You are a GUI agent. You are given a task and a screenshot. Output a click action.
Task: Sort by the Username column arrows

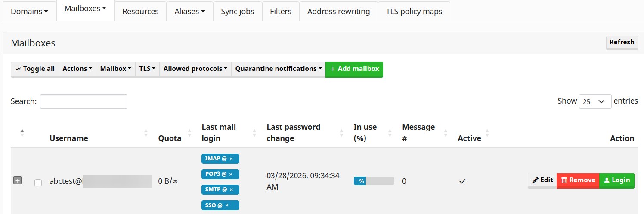pos(146,133)
